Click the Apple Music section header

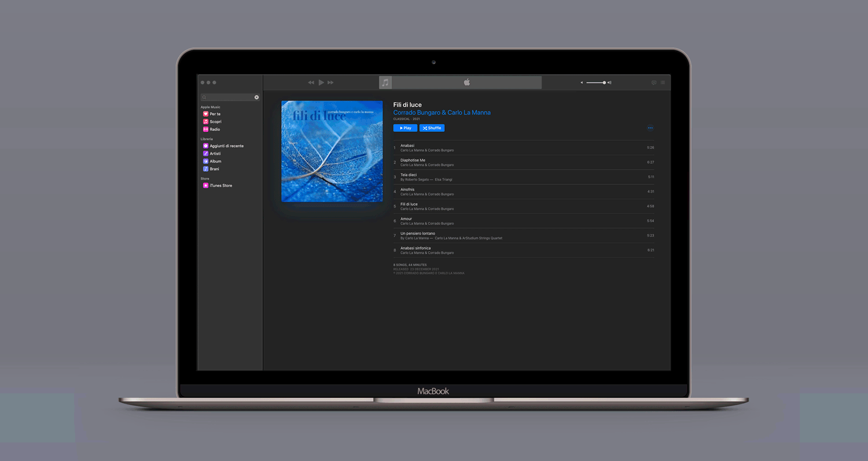tap(211, 107)
